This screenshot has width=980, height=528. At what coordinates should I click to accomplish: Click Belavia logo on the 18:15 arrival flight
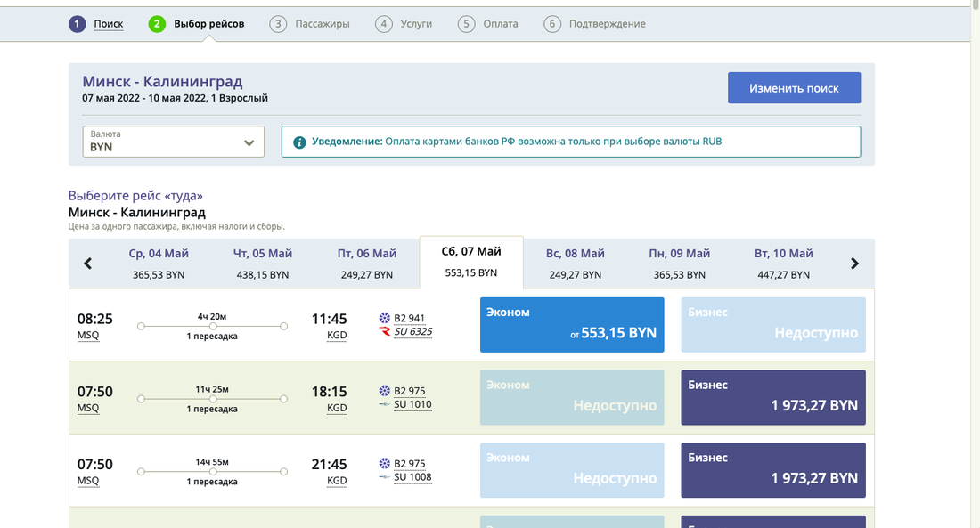(x=385, y=391)
